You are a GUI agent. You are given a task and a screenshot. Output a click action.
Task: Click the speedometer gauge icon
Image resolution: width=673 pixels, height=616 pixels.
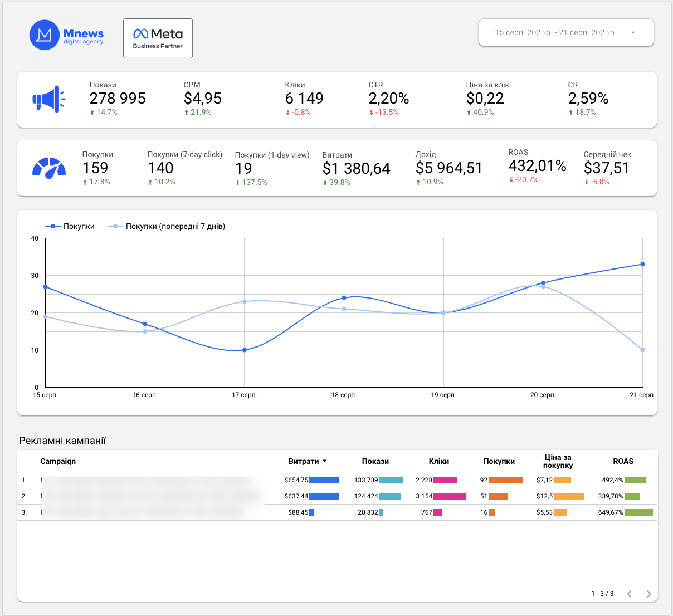(49, 168)
